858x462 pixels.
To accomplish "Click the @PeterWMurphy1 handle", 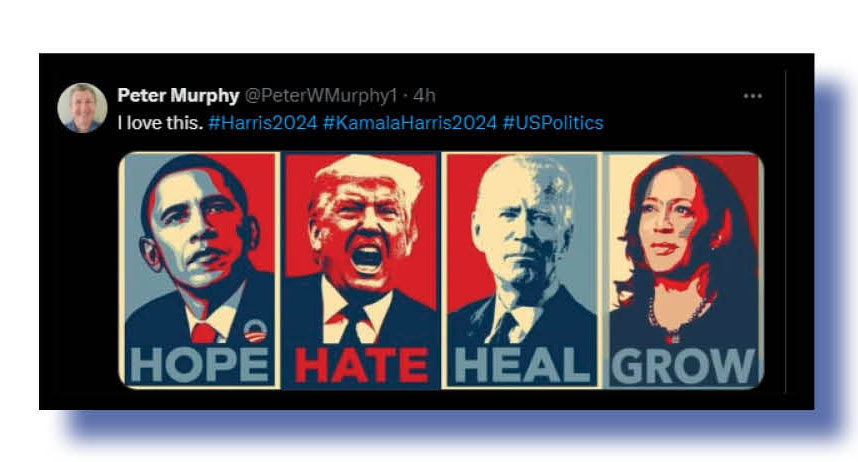I will pyautogui.click(x=321, y=96).
